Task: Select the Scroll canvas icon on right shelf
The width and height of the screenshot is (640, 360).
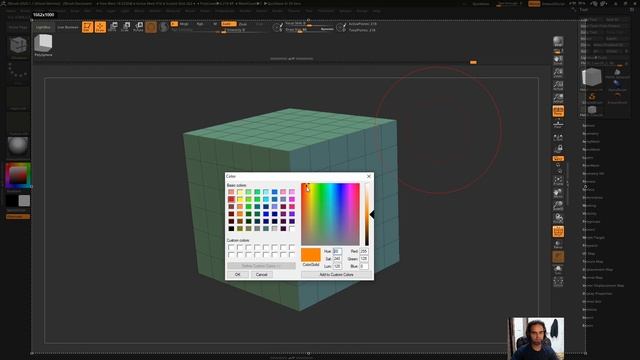Action: (558, 60)
